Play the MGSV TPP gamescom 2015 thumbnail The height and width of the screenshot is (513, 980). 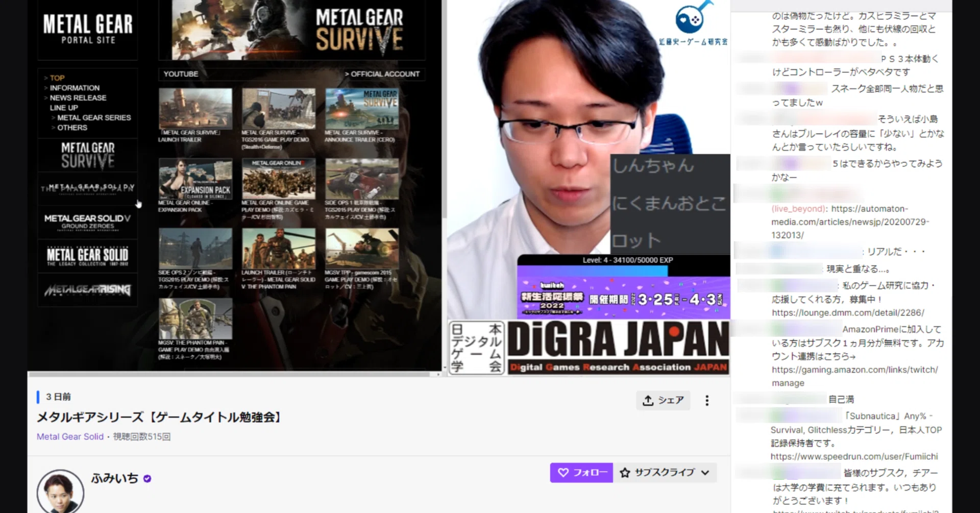[x=362, y=249]
